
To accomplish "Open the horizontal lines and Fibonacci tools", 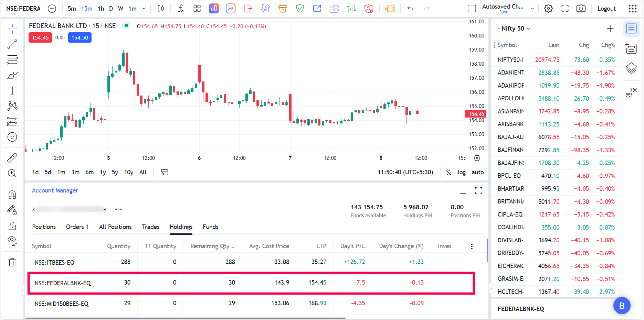I will click(x=12, y=60).
